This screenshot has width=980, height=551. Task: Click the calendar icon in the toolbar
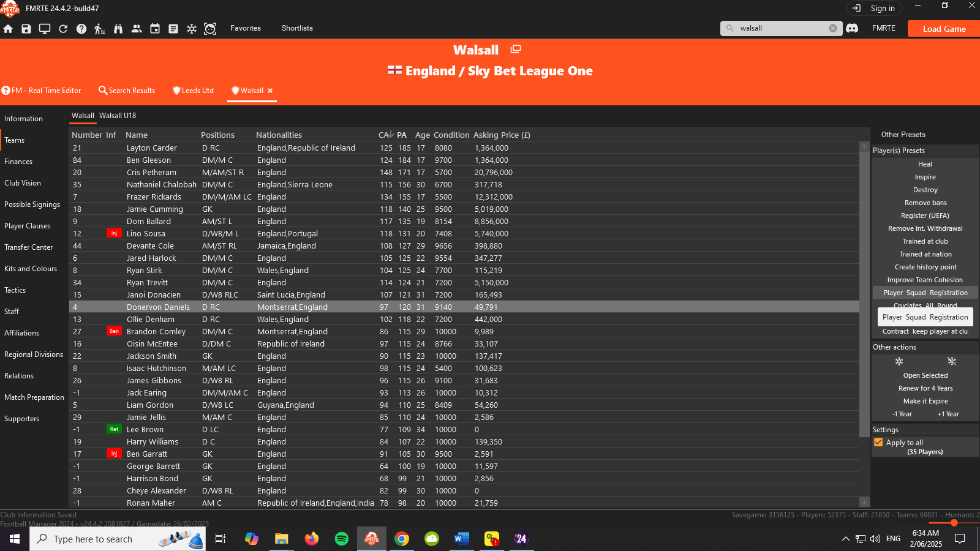[155, 29]
